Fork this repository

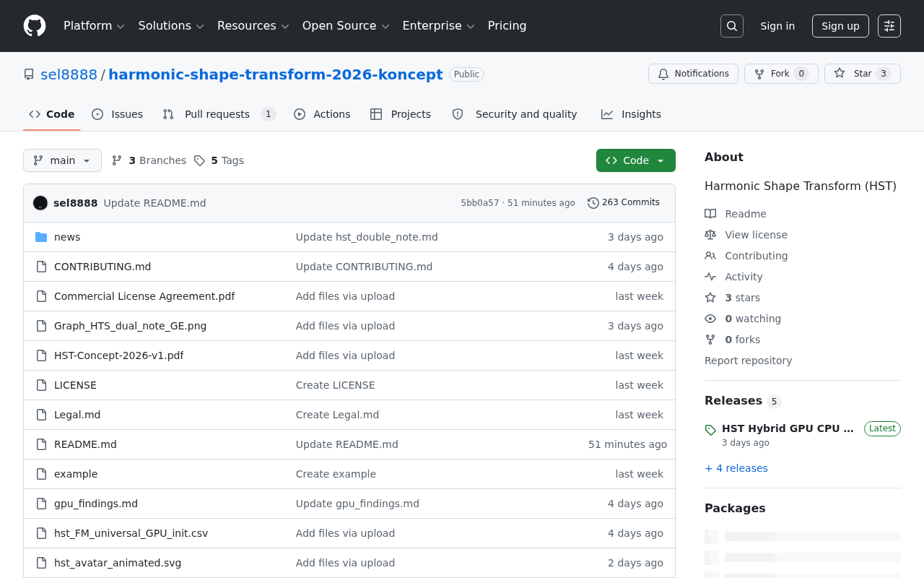781,74
